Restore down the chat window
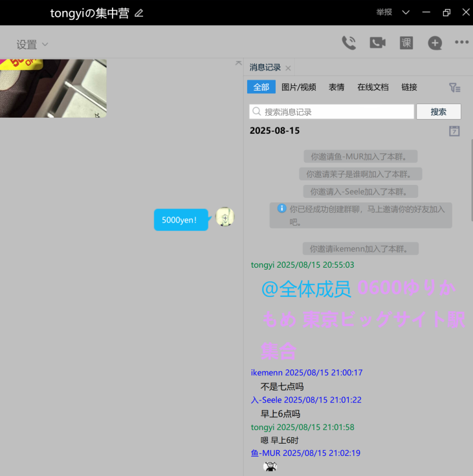This screenshot has height=476, width=473. point(446,12)
